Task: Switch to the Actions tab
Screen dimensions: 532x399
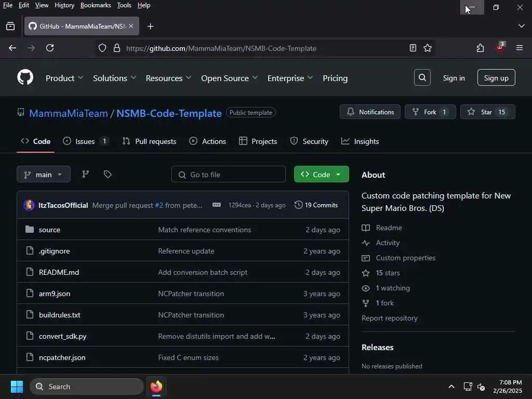Action: click(207, 141)
